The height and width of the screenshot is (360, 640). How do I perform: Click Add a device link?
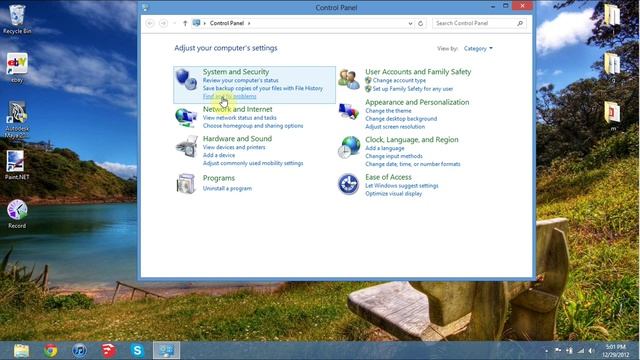[x=219, y=155]
